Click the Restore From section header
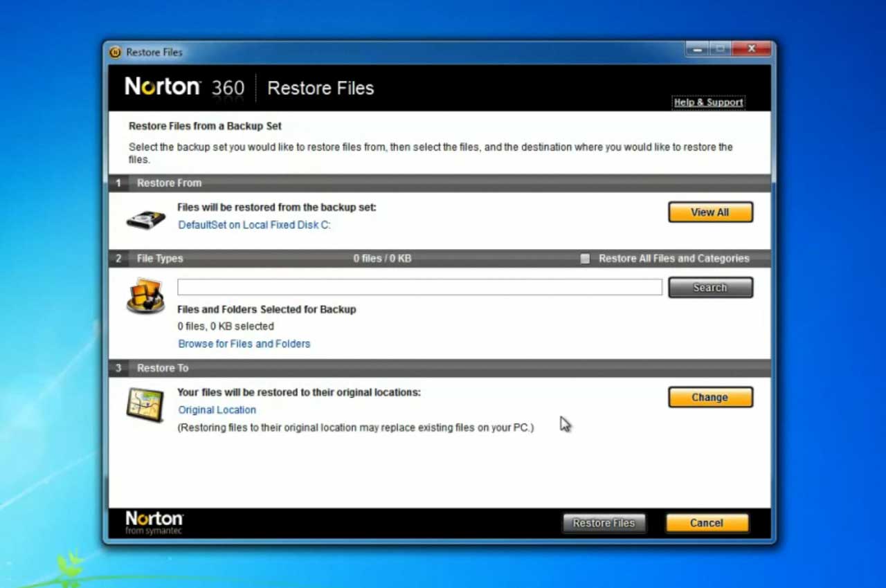The image size is (886, 588). click(x=169, y=183)
